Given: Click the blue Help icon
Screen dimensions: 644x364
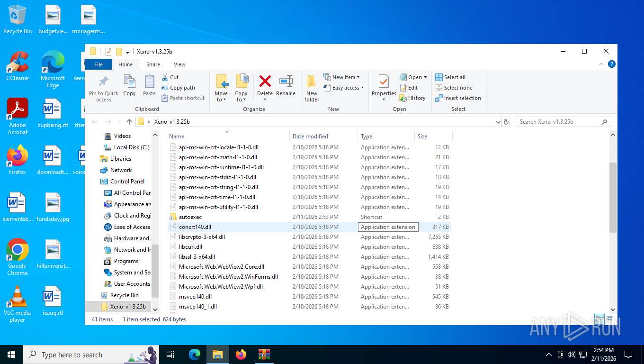Looking at the screenshot, I should coord(611,64).
